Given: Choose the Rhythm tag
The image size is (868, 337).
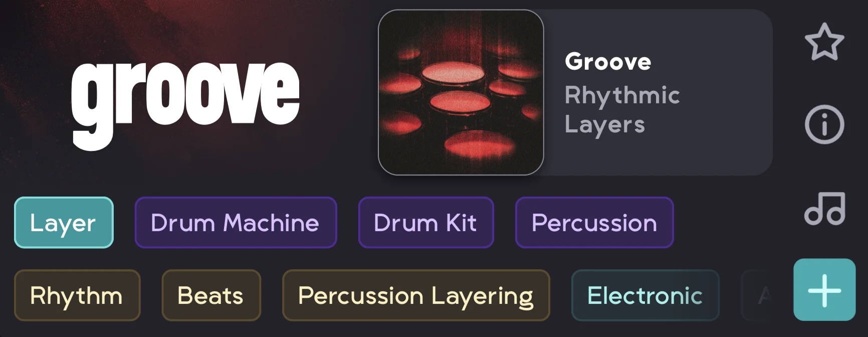Looking at the screenshot, I should (77, 295).
